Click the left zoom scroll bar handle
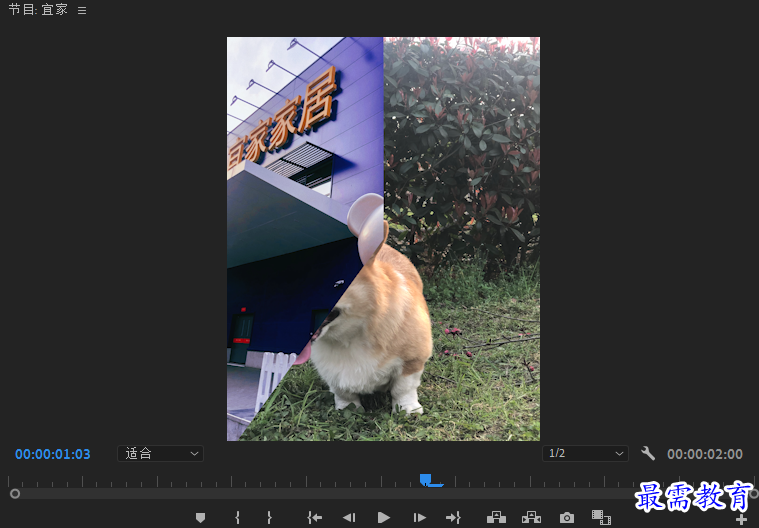The height and width of the screenshot is (528, 759). [x=15, y=494]
